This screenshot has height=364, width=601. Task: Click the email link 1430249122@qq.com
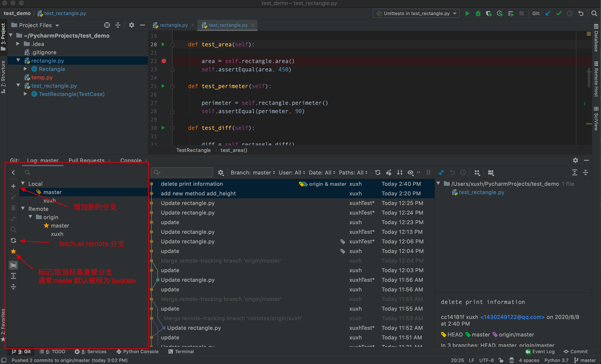(x=512, y=317)
